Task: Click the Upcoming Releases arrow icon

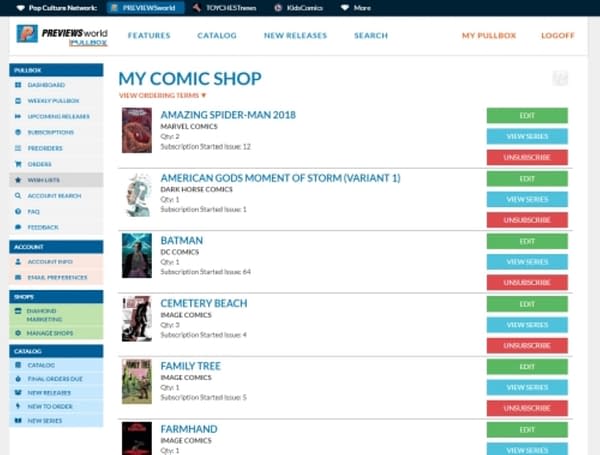Action: (18, 116)
